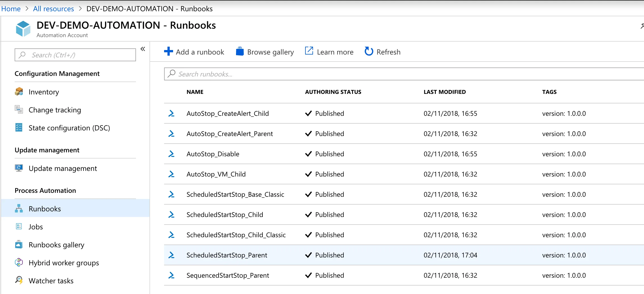Navigate to All resources via breadcrumb

pyautogui.click(x=53, y=8)
